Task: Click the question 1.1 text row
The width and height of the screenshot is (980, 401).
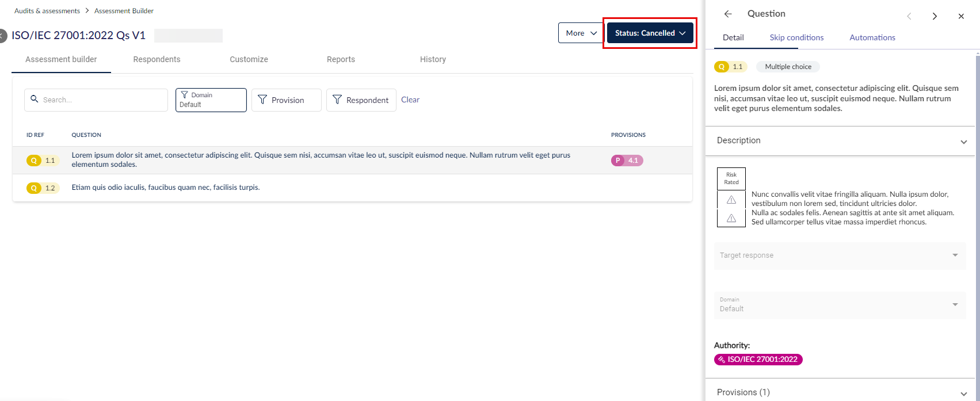Action: (x=321, y=160)
